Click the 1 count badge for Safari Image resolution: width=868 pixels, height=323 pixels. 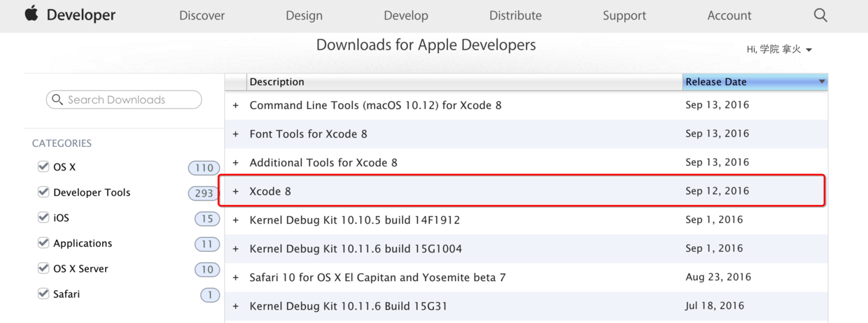[x=210, y=295]
